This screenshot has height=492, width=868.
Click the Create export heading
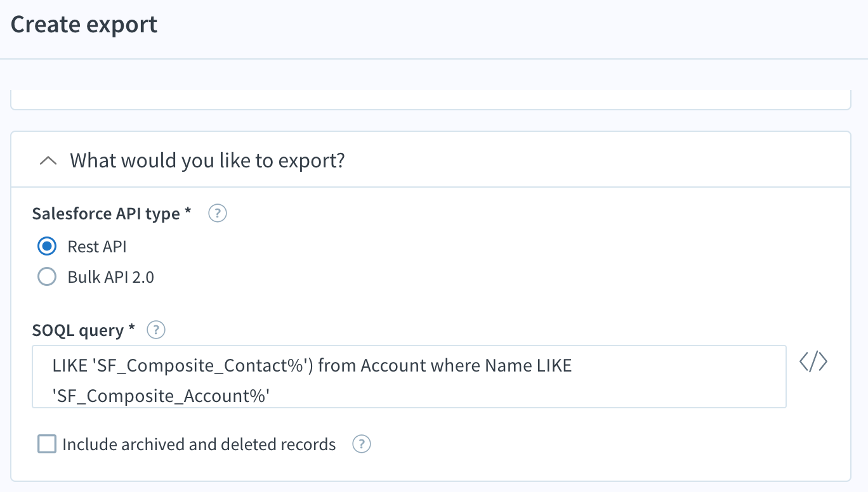point(84,25)
